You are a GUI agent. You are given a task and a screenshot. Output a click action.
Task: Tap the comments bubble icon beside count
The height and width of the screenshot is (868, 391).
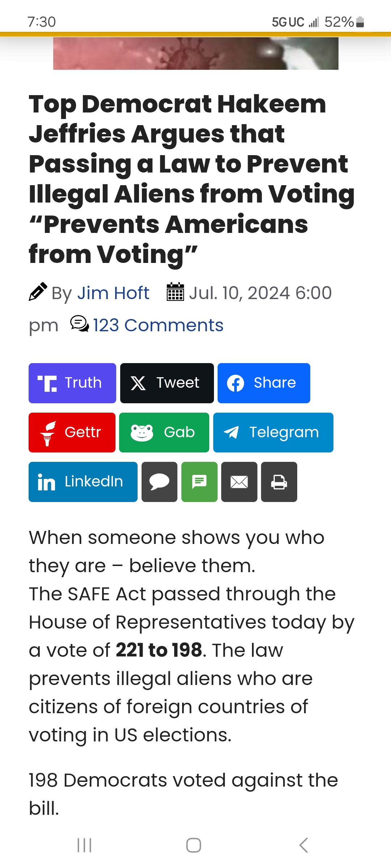[x=79, y=324]
